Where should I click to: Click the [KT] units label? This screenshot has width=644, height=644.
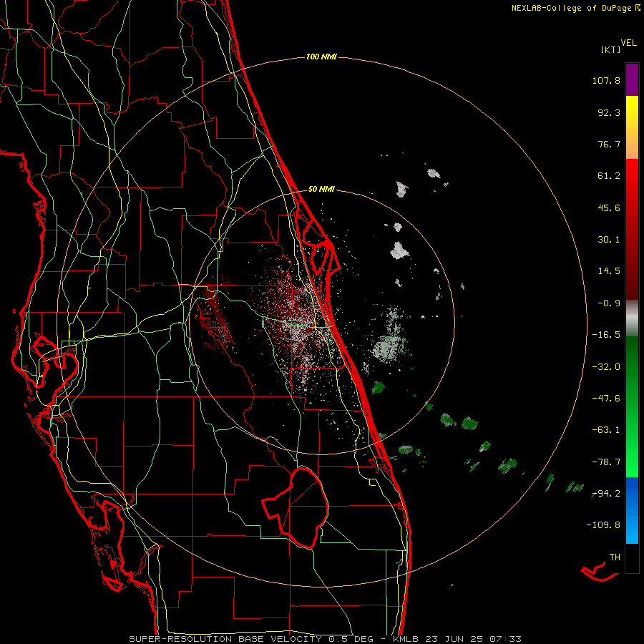pyautogui.click(x=611, y=49)
